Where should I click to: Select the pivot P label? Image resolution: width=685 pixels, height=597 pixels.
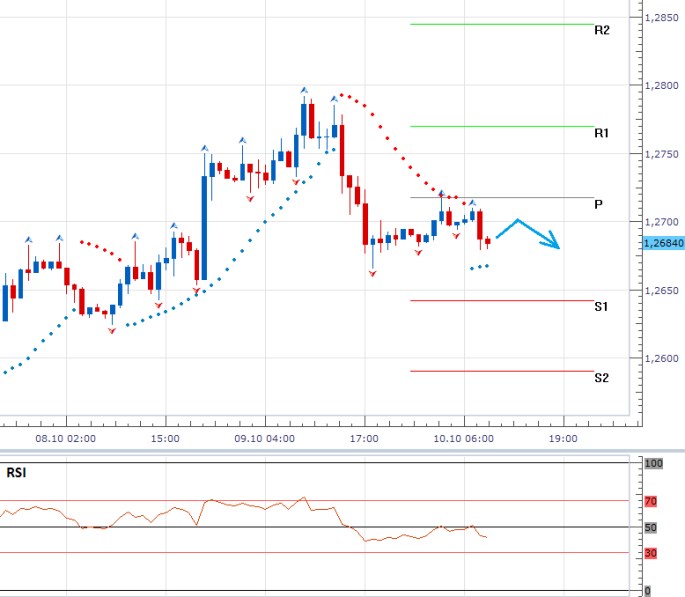pyautogui.click(x=598, y=204)
